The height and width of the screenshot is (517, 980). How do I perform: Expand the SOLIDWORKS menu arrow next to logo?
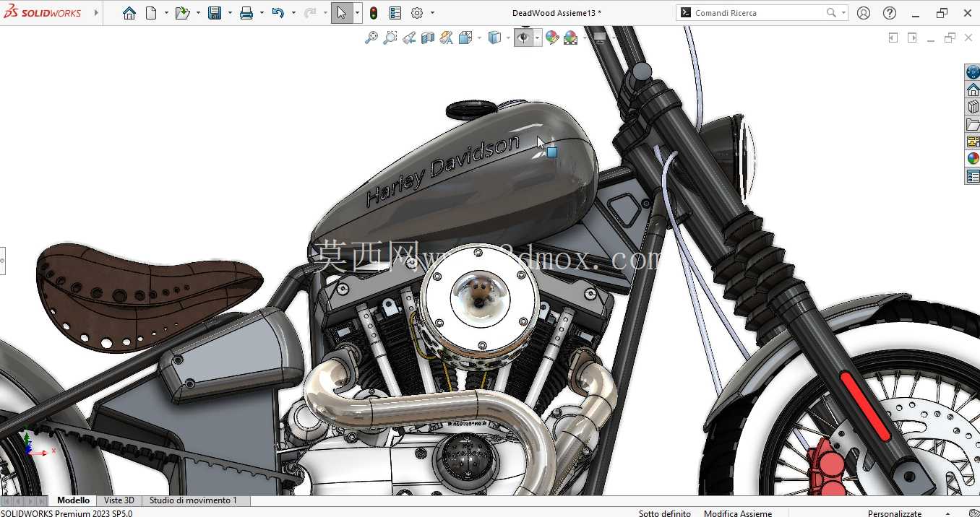(x=96, y=13)
